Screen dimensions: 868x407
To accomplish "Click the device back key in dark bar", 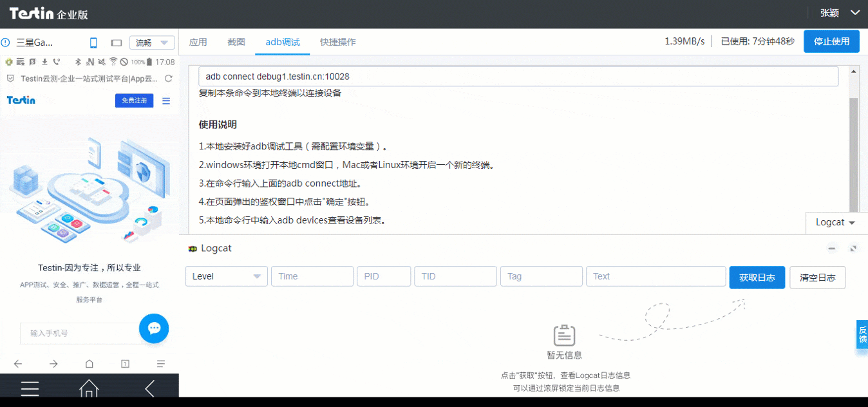I will [x=149, y=388].
